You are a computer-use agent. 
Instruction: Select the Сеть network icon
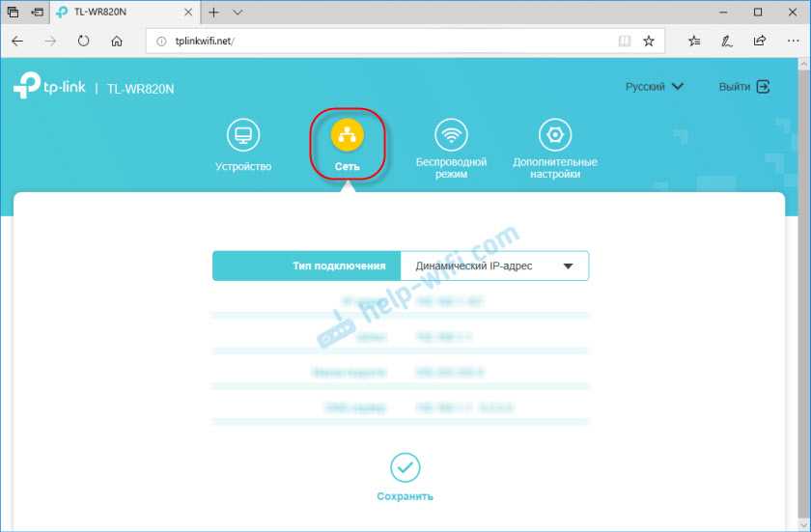point(347,135)
